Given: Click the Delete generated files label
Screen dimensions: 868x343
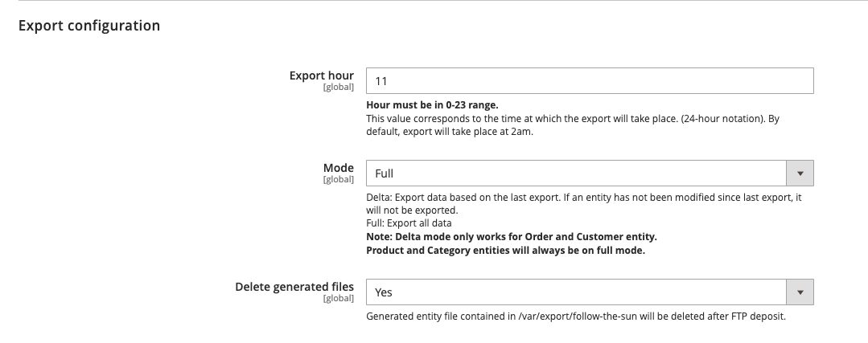Looking at the screenshot, I should click(294, 287).
